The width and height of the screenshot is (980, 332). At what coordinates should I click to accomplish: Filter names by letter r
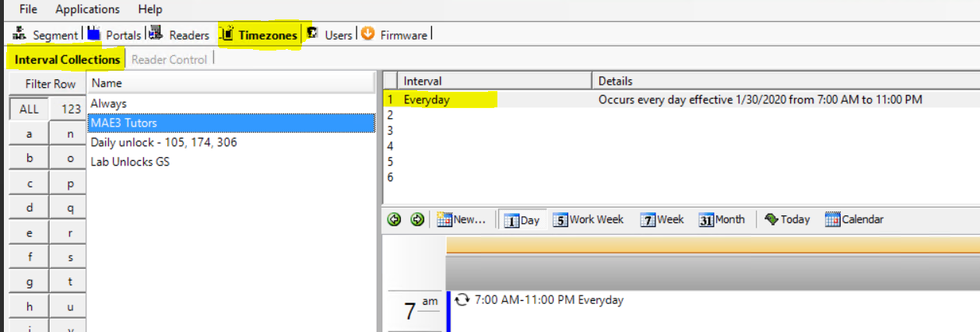69,233
